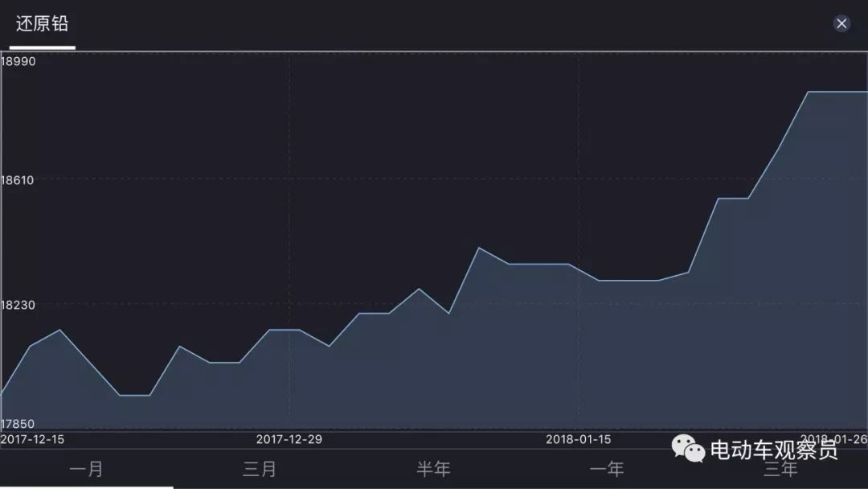Click the 18230 y-axis label
Screen dimensions: 868x489
pyautogui.click(x=18, y=305)
